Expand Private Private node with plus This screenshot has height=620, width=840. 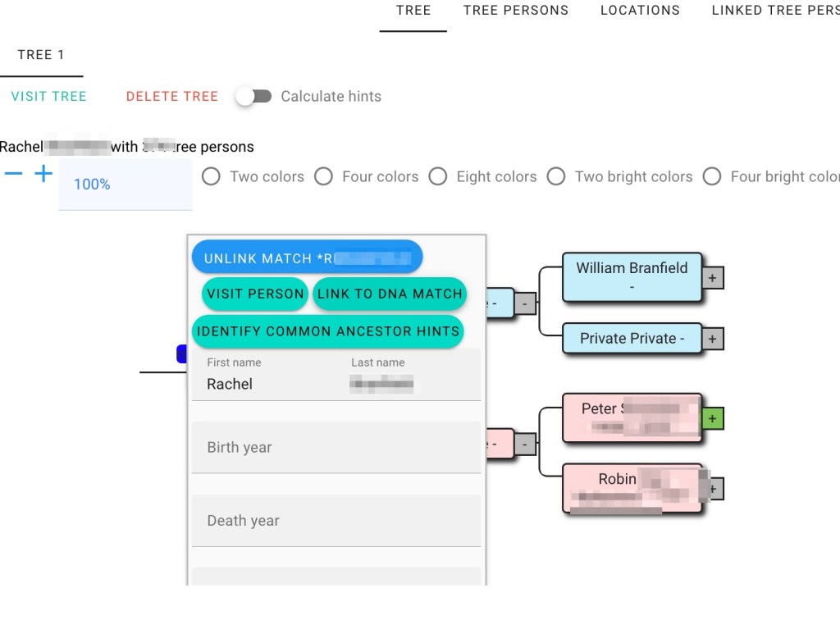point(712,338)
